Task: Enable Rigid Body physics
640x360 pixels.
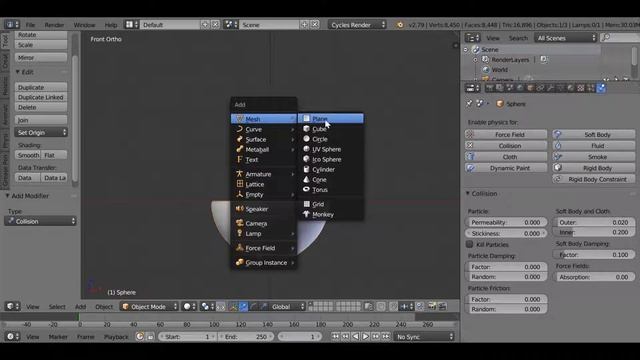Action: 594,168
